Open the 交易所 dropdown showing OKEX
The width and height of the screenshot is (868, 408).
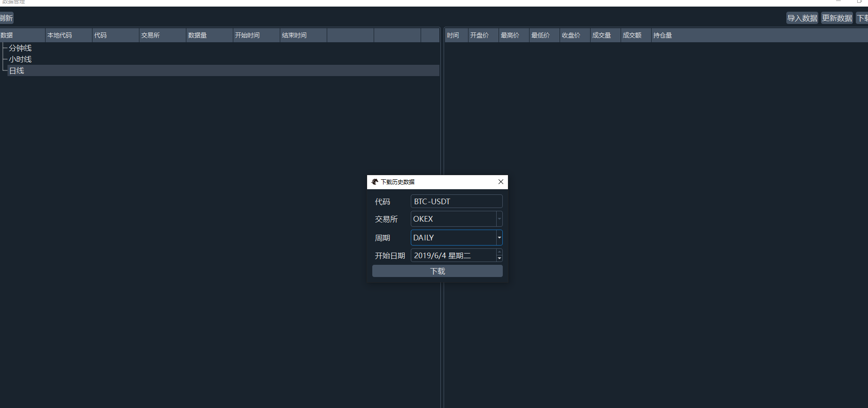456,219
